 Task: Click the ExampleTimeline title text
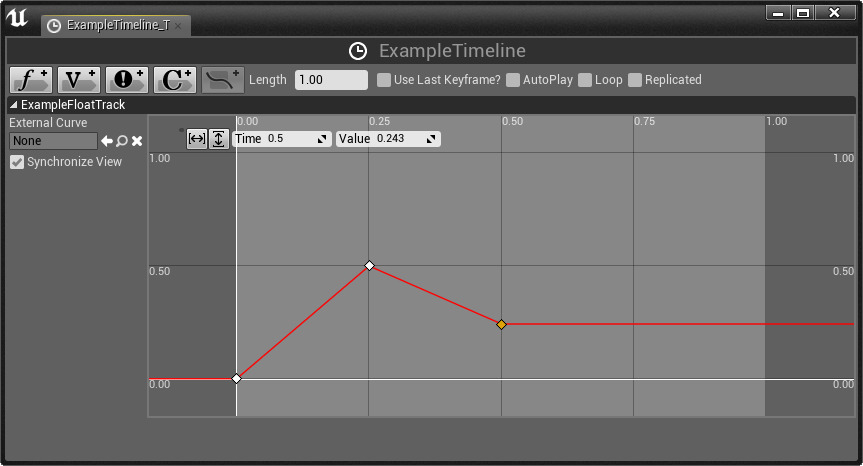(452, 51)
